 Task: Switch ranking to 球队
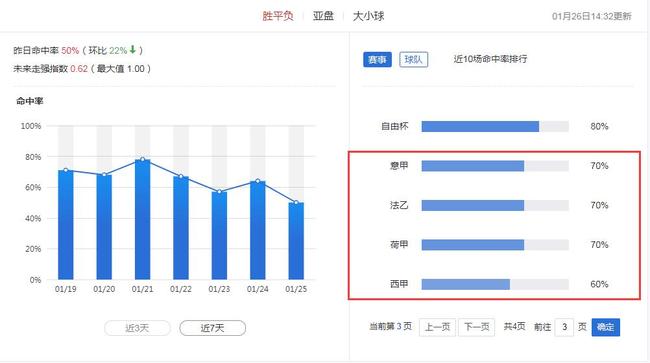click(x=413, y=60)
